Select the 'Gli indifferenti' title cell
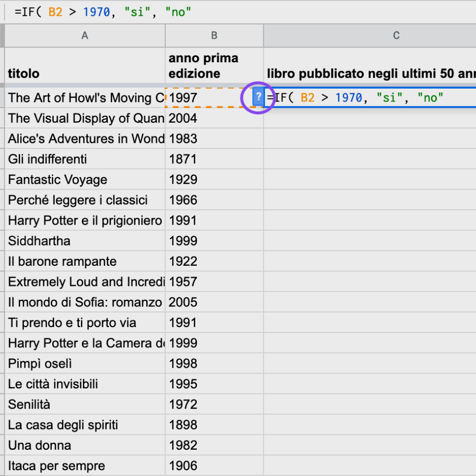The image size is (476, 476). tap(85, 159)
